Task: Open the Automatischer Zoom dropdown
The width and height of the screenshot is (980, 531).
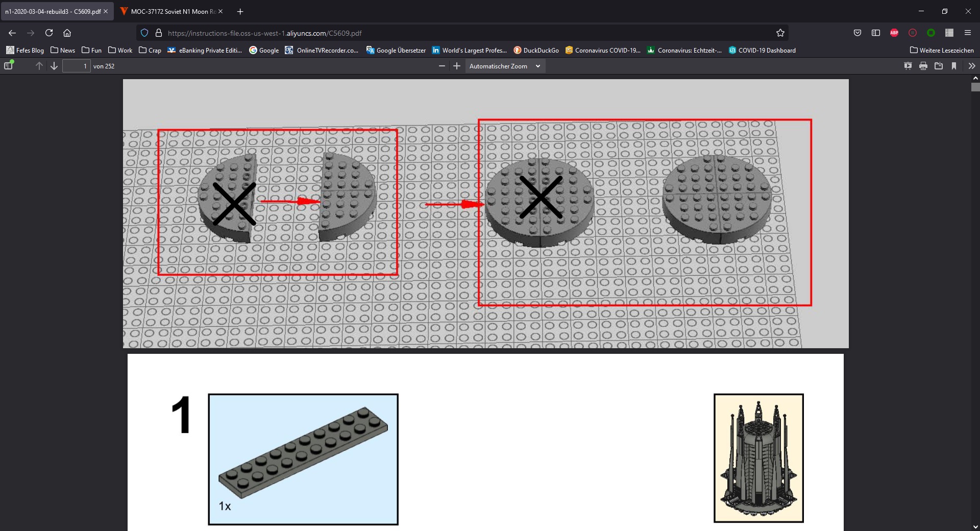Action: (504, 66)
